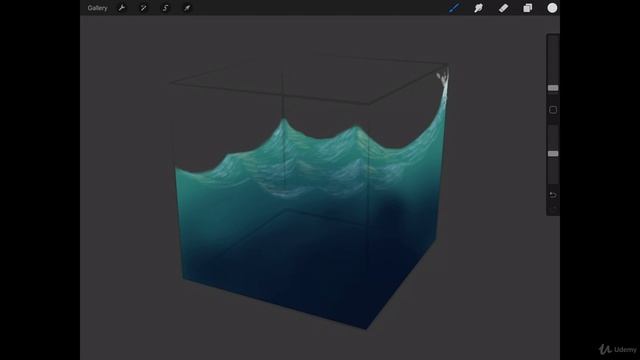The height and width of the screenshot is (360, 640).
Task: Select the Smudge tool
Action: tap(478, 8)
